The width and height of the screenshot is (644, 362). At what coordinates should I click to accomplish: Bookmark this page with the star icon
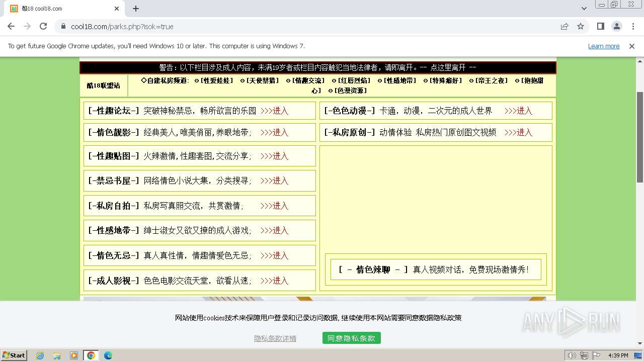[581, 26]
